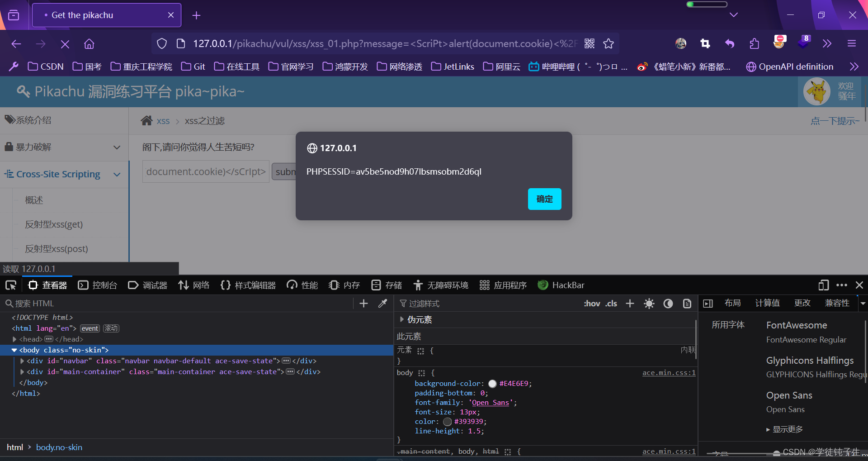Image resolution: width=868 pixels, height=461 pixels.
Task: Open the 存储 tab
Action: pyautogui.click(x=387, y=285)
